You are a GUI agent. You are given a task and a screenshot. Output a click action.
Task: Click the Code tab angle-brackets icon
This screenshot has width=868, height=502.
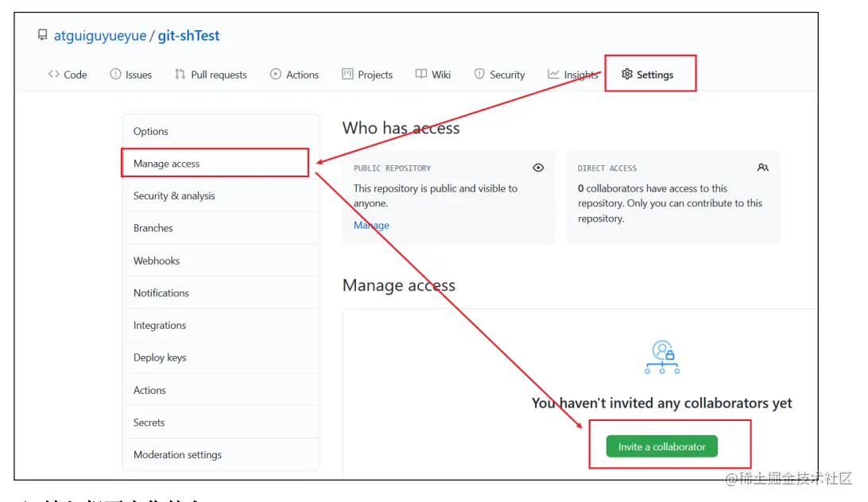[54, 74]
